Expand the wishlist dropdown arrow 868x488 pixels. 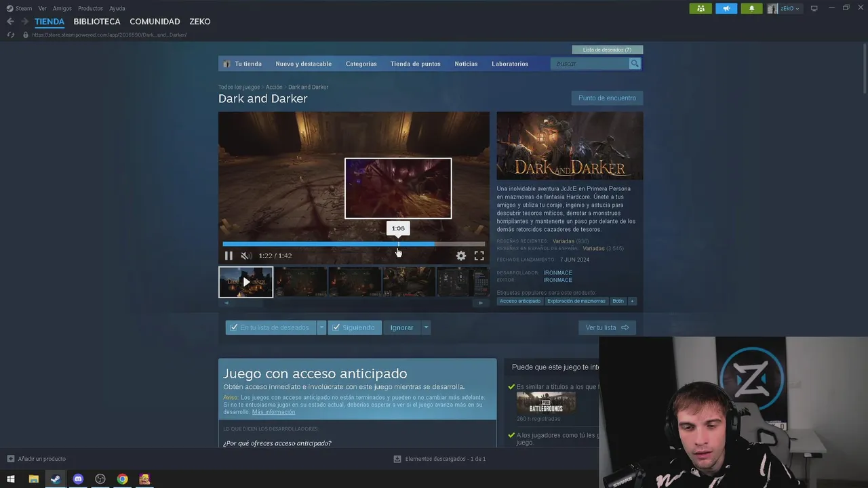(322, 327)
